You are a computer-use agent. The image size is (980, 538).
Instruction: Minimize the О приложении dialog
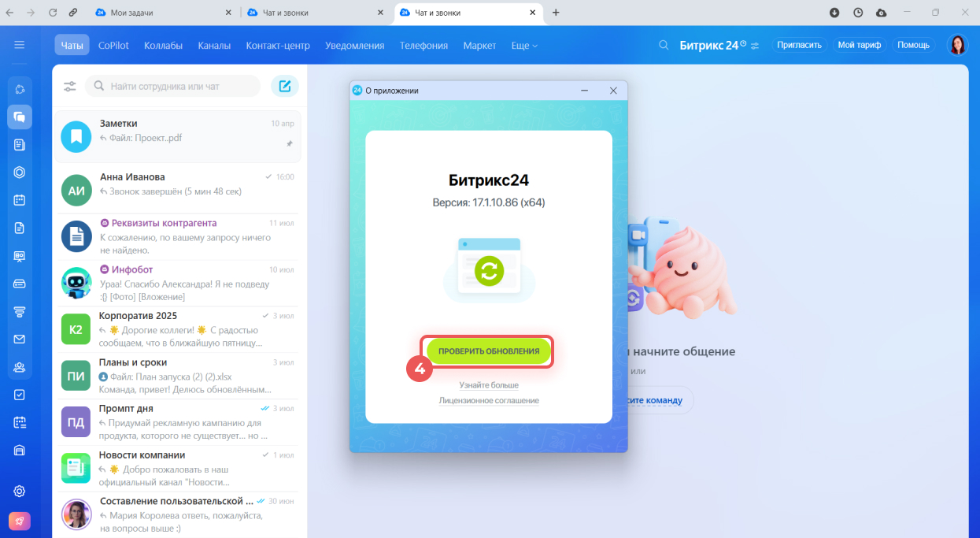[x=585, y=91]
